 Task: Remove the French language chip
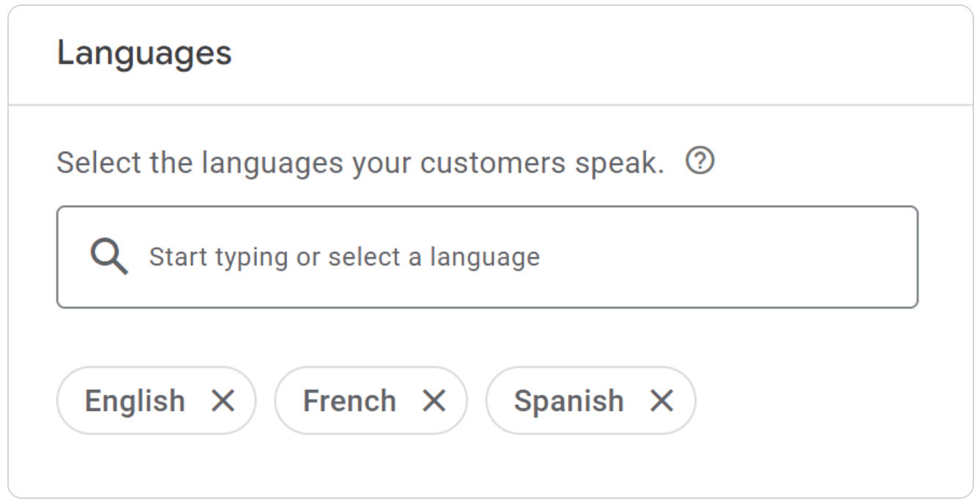coord(434,401)
